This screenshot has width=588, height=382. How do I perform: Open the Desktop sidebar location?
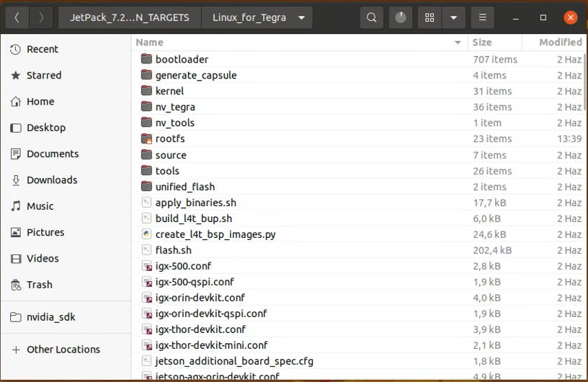pyautogui.click(x=66, y=128)
